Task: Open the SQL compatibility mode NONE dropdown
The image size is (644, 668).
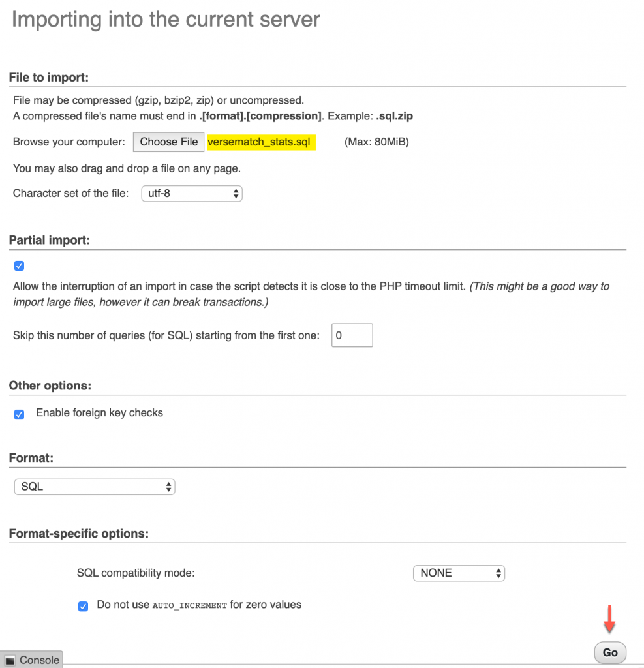Action: pos(459,573)
